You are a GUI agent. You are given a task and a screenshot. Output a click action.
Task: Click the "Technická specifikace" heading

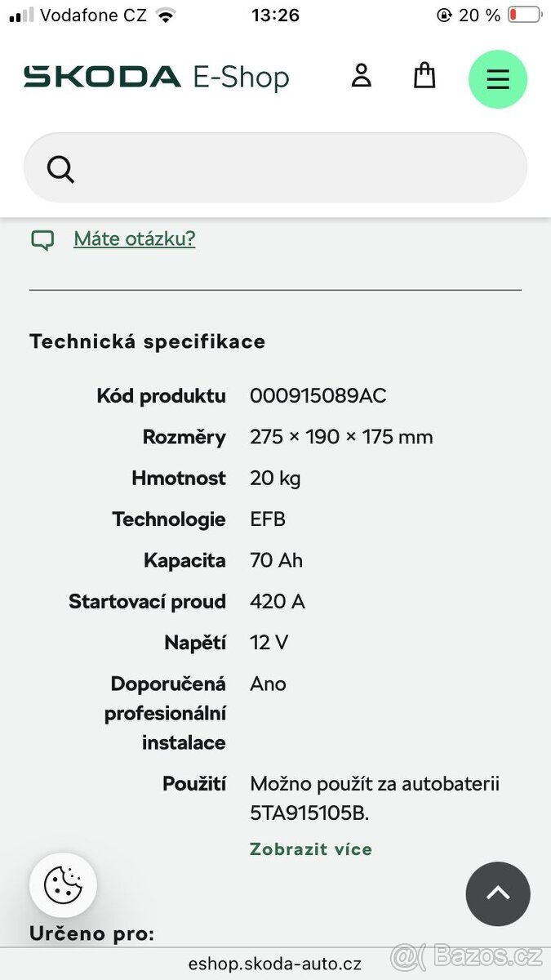[148, 341]
